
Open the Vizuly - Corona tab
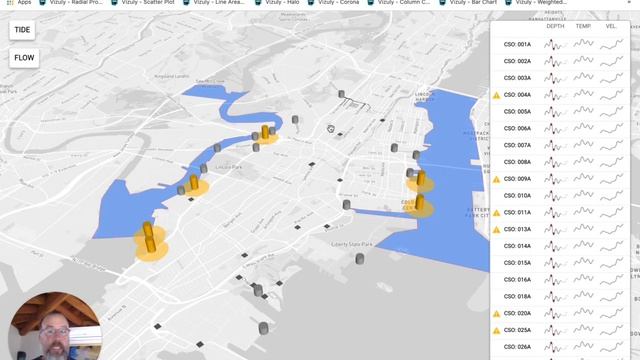(333, 2)
